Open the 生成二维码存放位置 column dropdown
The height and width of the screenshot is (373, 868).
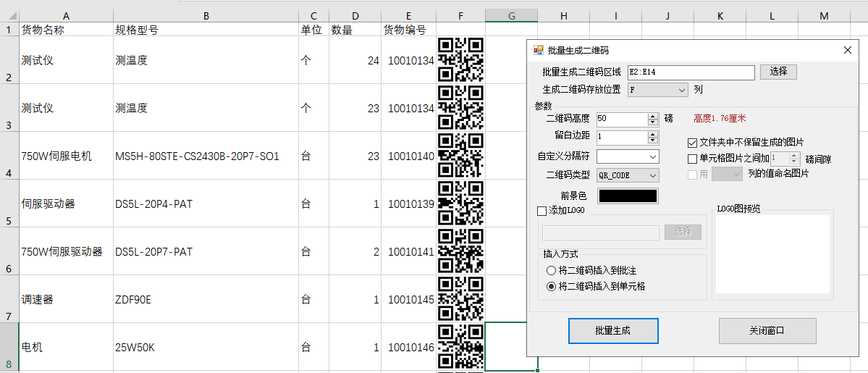point(681,89)
